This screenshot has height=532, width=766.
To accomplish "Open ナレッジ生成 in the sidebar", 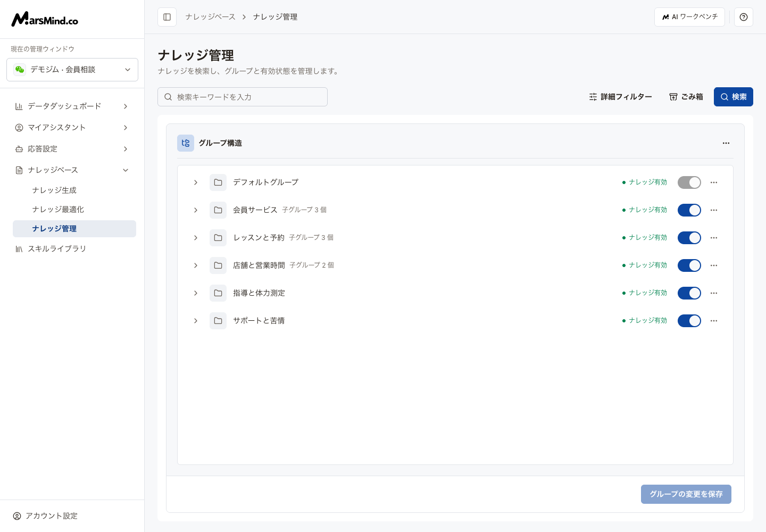I will pyautogui.click(x=74, y=190).
